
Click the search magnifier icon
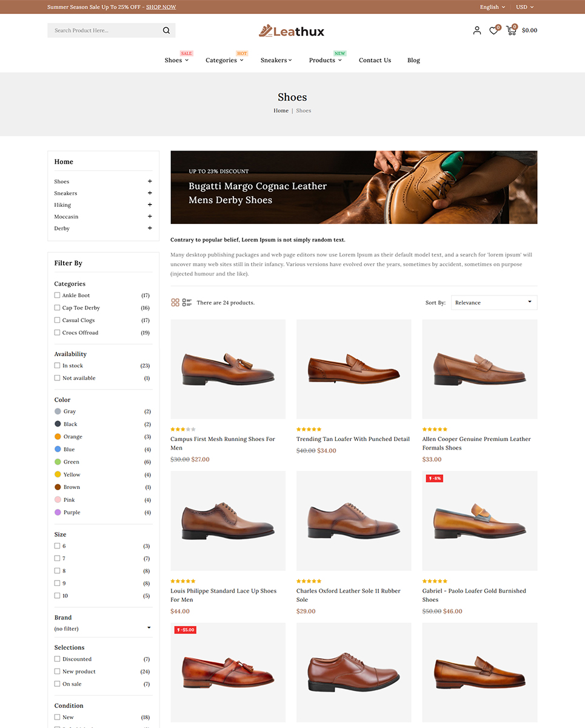coord(166,30)
